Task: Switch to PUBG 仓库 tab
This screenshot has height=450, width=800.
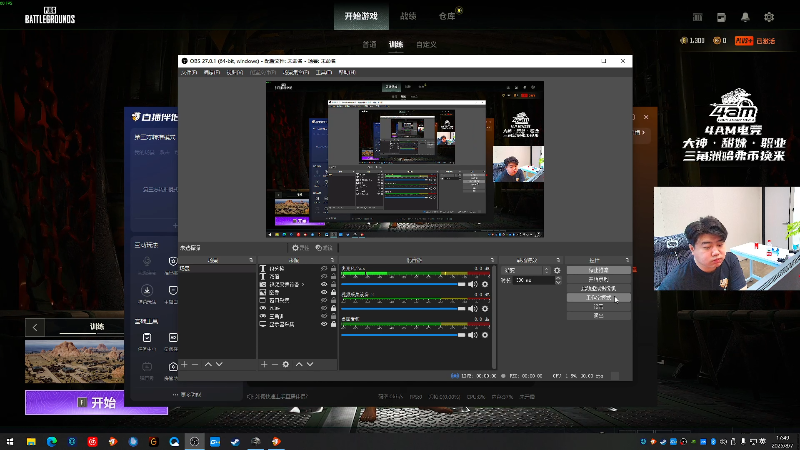Action: click(447, 16)
